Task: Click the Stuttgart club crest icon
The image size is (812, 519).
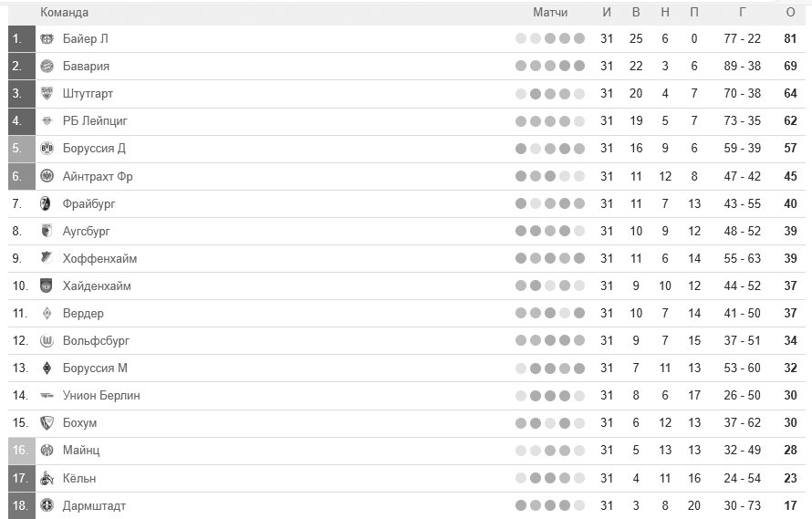Action: [47, 93]
